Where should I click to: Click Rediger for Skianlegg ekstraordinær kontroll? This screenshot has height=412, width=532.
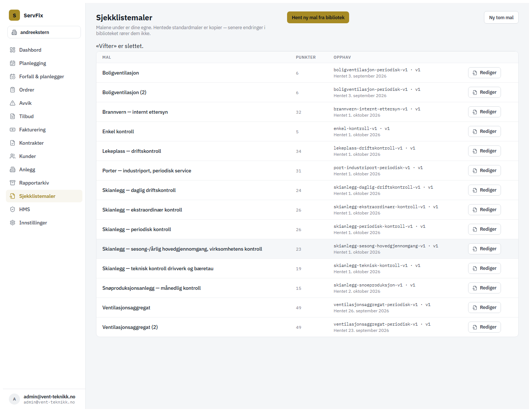484,210
